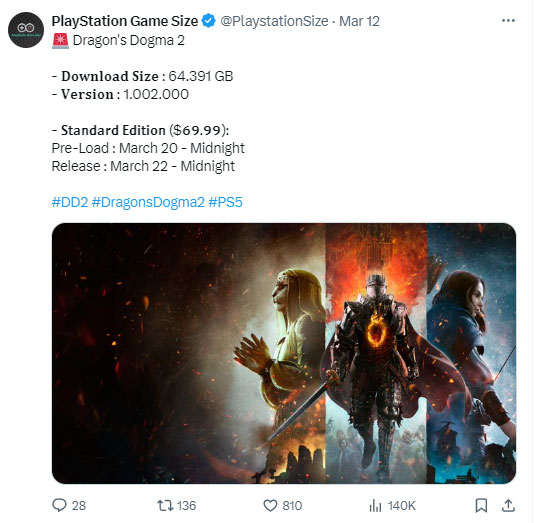This screenshot has width=534, height=523.
Task: Click the 810 likes count
Action: coord(292,506)
